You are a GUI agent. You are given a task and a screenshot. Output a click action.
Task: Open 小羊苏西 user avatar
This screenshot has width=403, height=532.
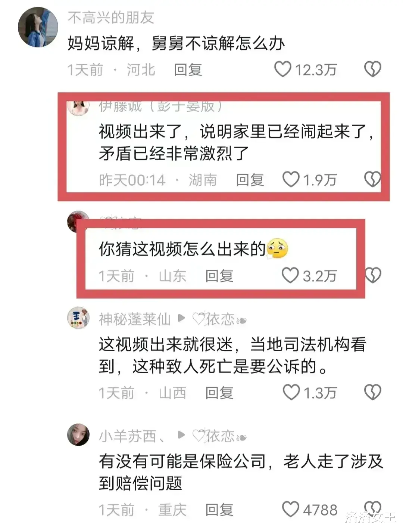pos(78,434)
